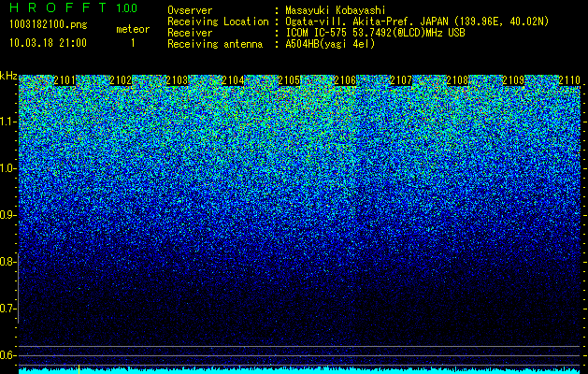Select antenna value A504HB(yagi 4el)
This screenshot has width=588, height=374.
(330, 44)
